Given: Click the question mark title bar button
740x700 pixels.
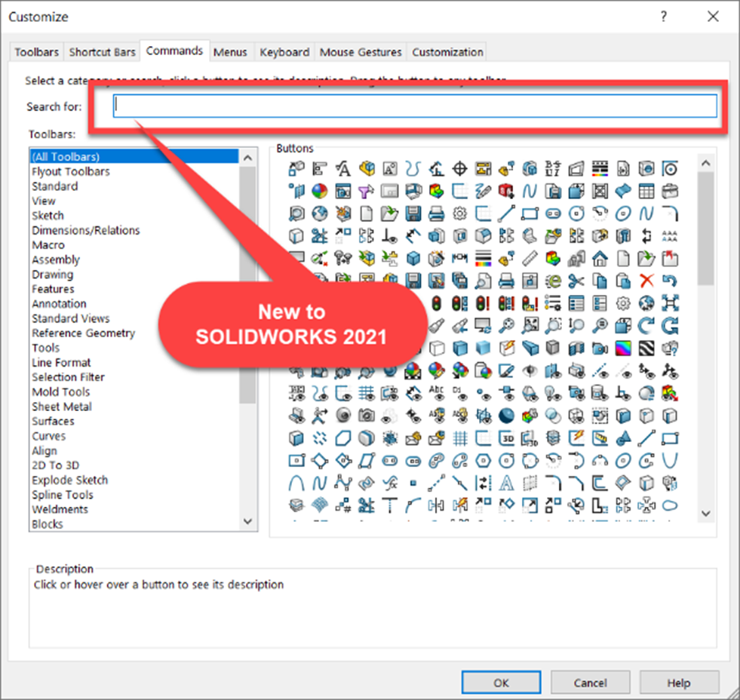Looking at the screenshot, I should (x=664, y=17).
